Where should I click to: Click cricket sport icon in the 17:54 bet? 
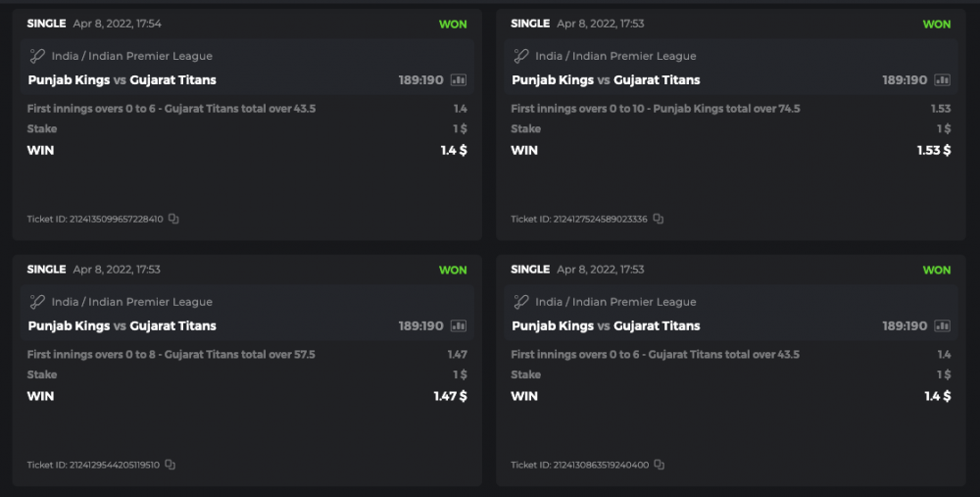coord(37,56)
